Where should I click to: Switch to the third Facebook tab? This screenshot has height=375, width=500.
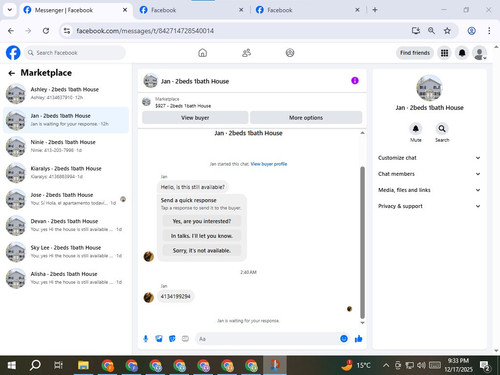pyautogui.click(x=308, y=10)
